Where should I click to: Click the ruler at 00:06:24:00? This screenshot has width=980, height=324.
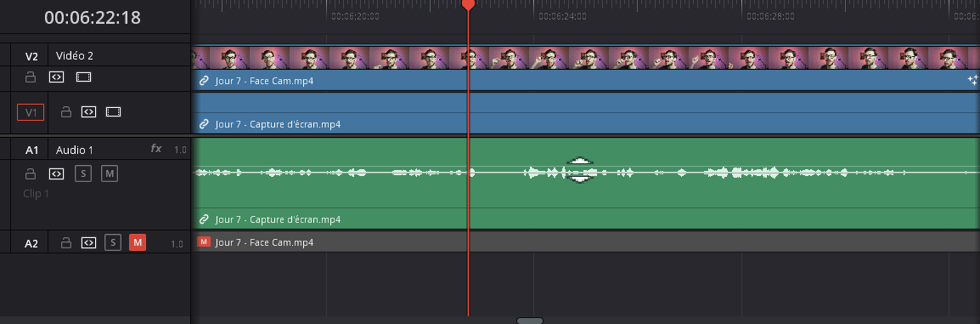pos(562,16)
